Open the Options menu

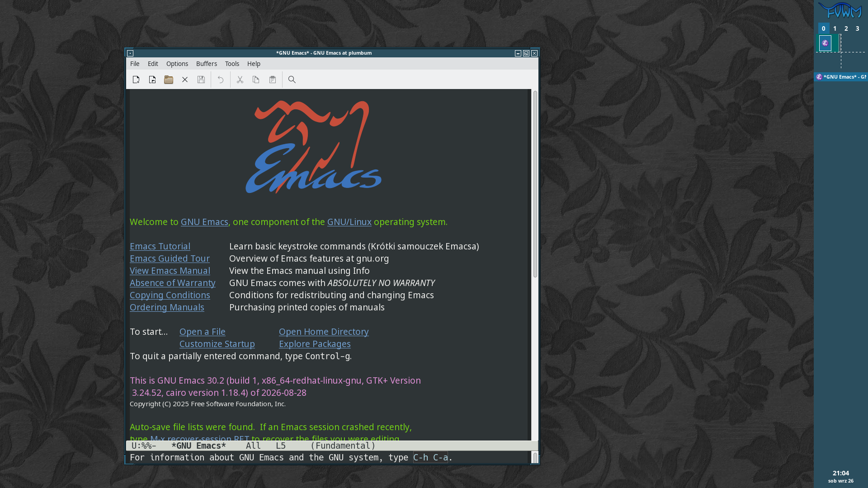tap(177, 64)
